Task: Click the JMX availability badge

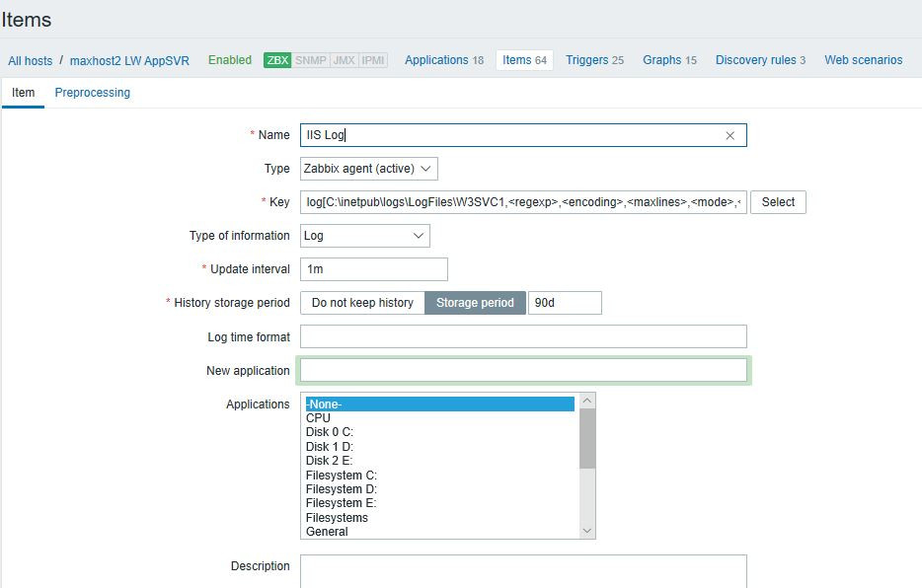Action: click(345, 60)
